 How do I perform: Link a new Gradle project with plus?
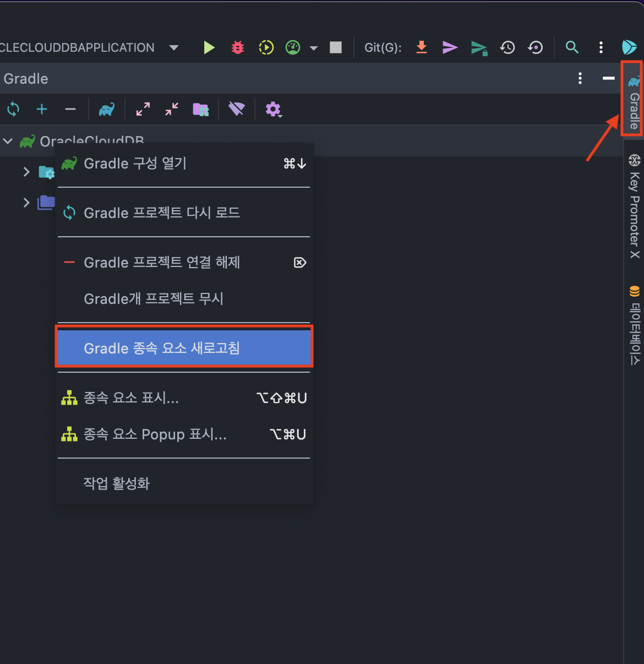(x=42, y=109)
